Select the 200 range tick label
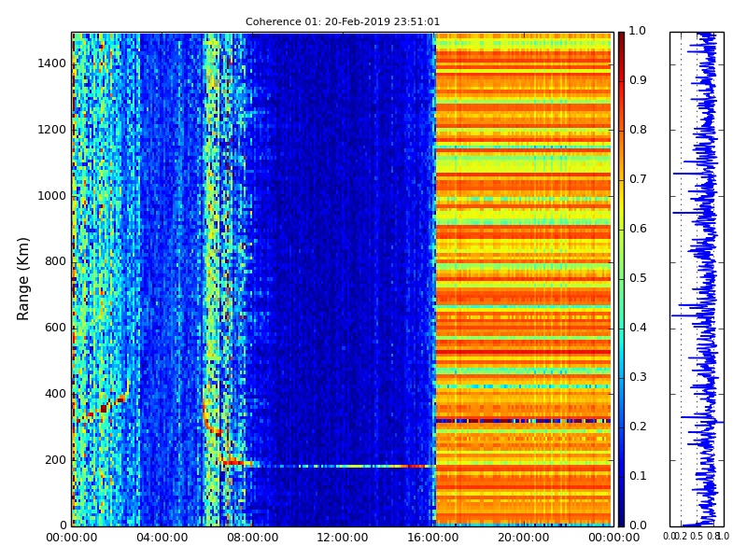This screenshot has width=747, height=560. click(56, 460)
